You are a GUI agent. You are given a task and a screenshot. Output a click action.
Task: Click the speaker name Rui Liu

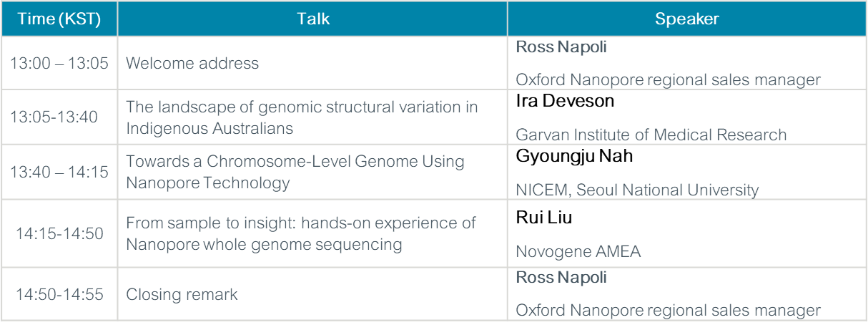[x=543, y=218]
